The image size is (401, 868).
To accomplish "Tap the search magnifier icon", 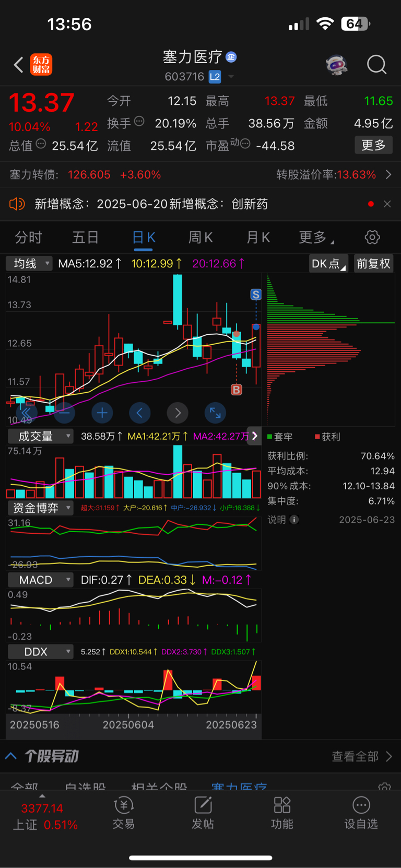I will coord(376,65).
